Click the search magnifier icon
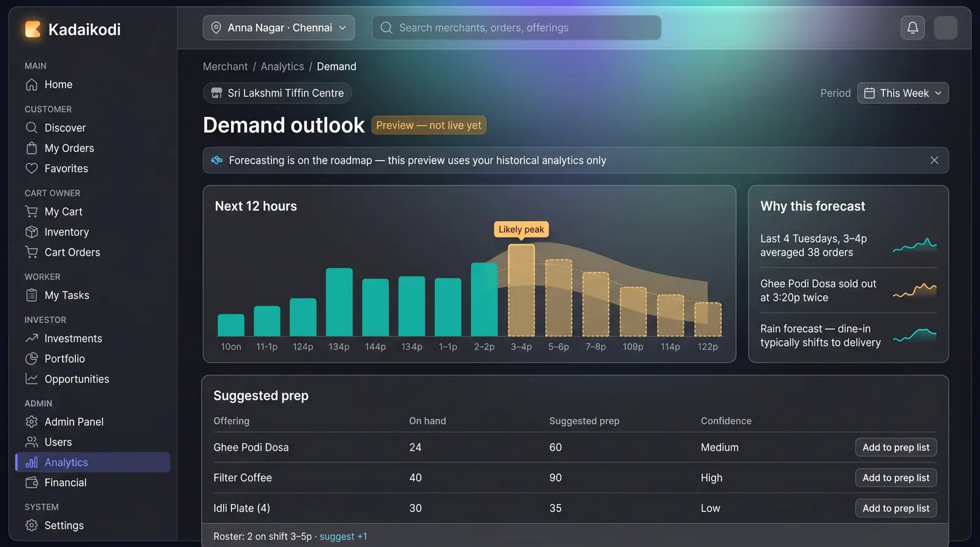This screenshot has width=980, height=547. tap(386, 28)
